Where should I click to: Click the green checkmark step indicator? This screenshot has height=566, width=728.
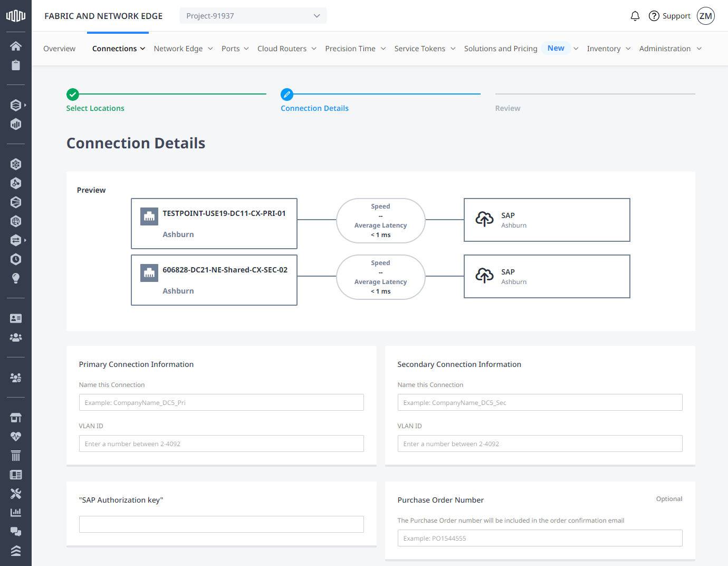[x=73, y=95]
